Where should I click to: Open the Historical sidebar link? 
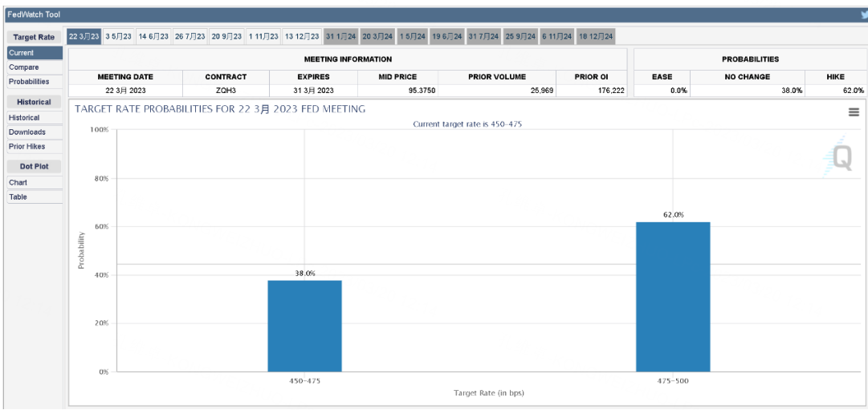[x=35, y=118]
